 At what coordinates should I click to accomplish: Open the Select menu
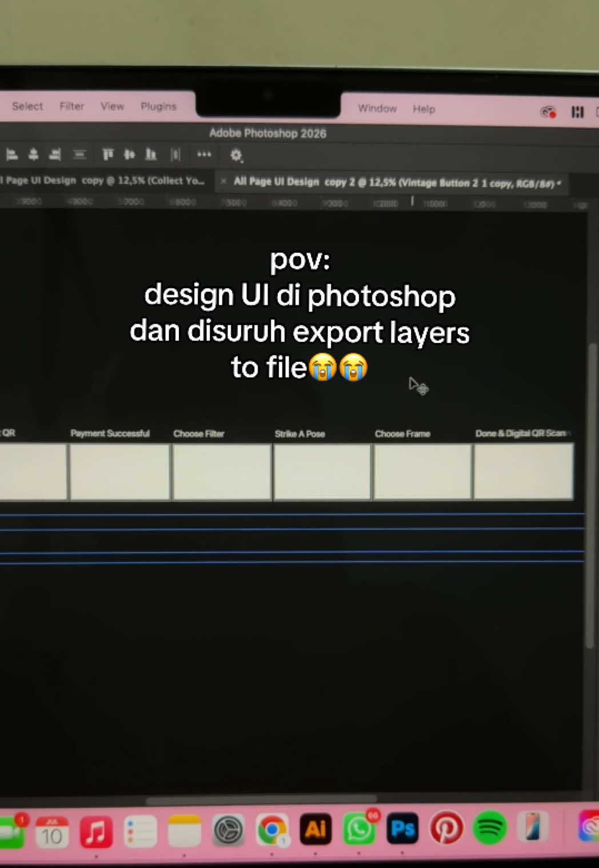[x=27, y=106]
